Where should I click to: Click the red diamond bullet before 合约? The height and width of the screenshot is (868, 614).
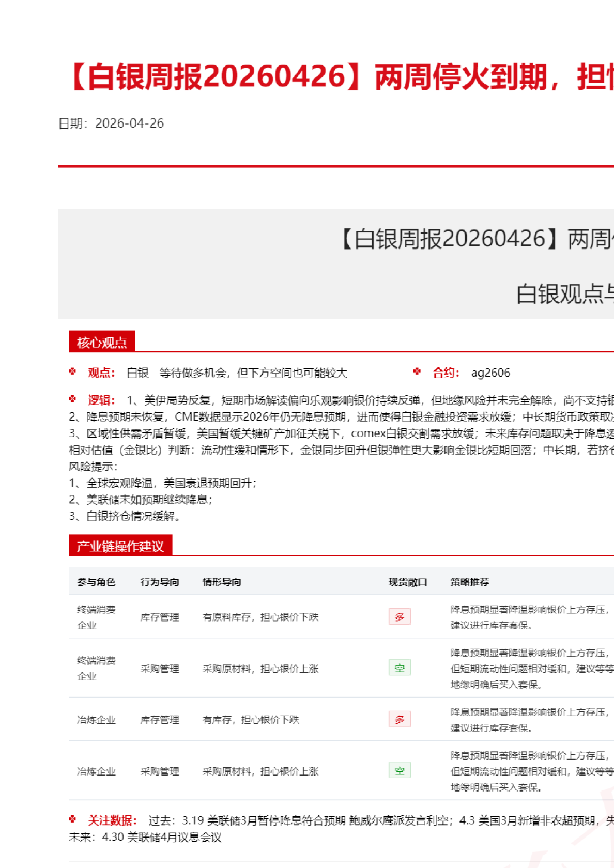[417, 371]
